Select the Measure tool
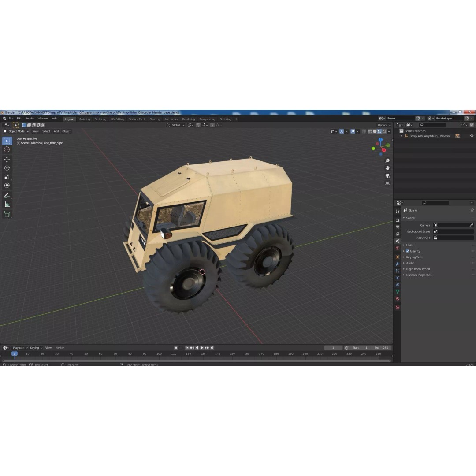Image resolution: width=476 pixels, height=476 pixels. click(x=7, y=205)
